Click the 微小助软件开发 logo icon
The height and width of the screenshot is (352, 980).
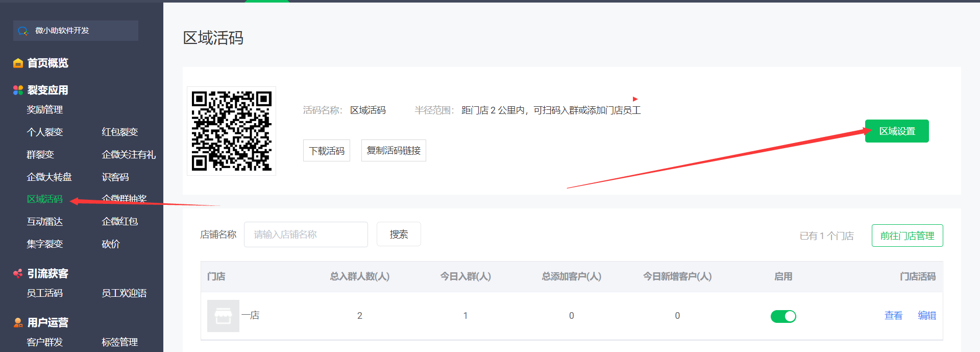click(x=22, y=31)
